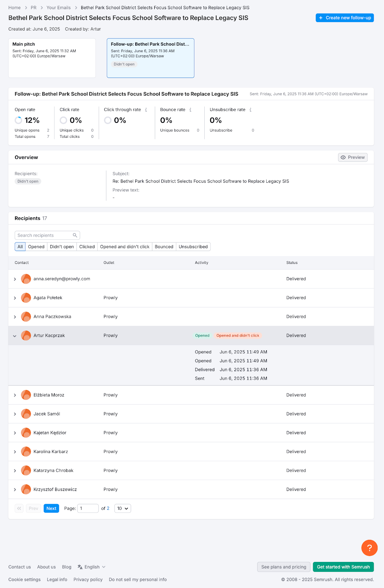Click the first-page double arrow icon
The width and height of the screenshot is (384, 588).
[x=19, y=508]
